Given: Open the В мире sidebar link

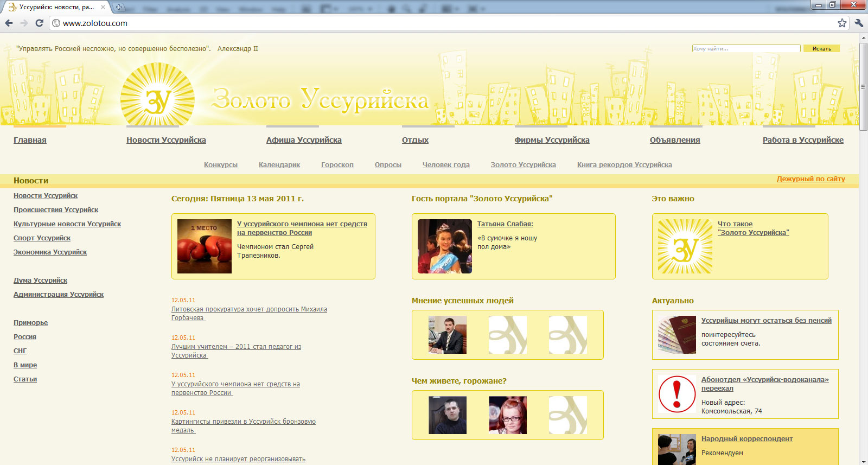Looking at the screenshot, I should [25, 365].
